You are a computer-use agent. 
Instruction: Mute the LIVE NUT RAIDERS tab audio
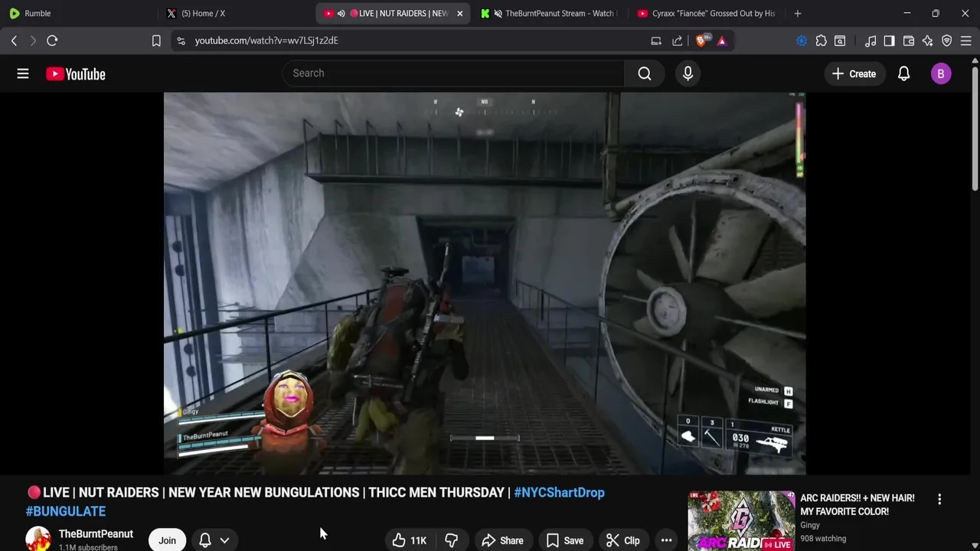[x=341, y=13]
